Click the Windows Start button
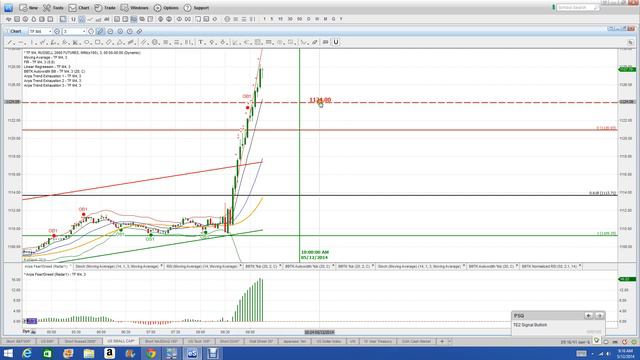Image resolution: width=640 pixels, height=360 pixels. [x=8, y=353]
